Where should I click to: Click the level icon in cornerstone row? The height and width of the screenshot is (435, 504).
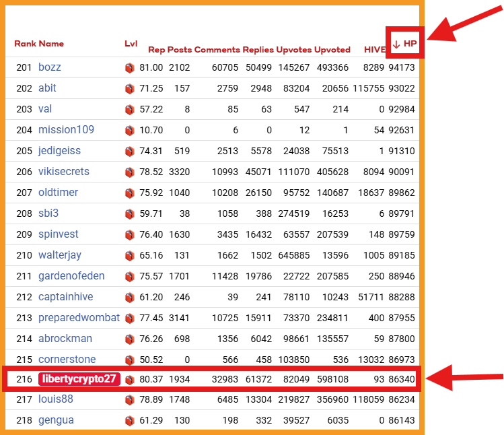[x=130, y=360]
